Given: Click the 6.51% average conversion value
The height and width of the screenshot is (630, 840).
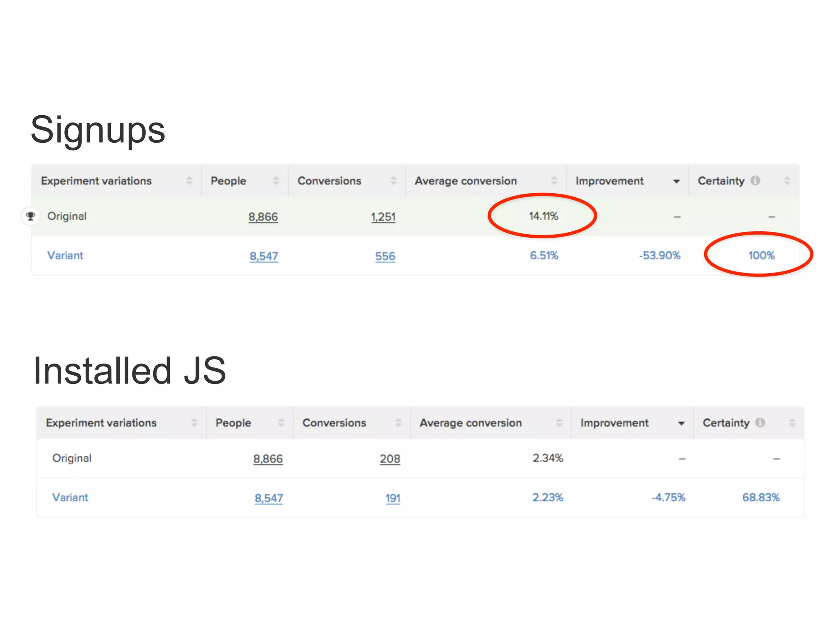Looking at the screenshot, I should 544,256.
